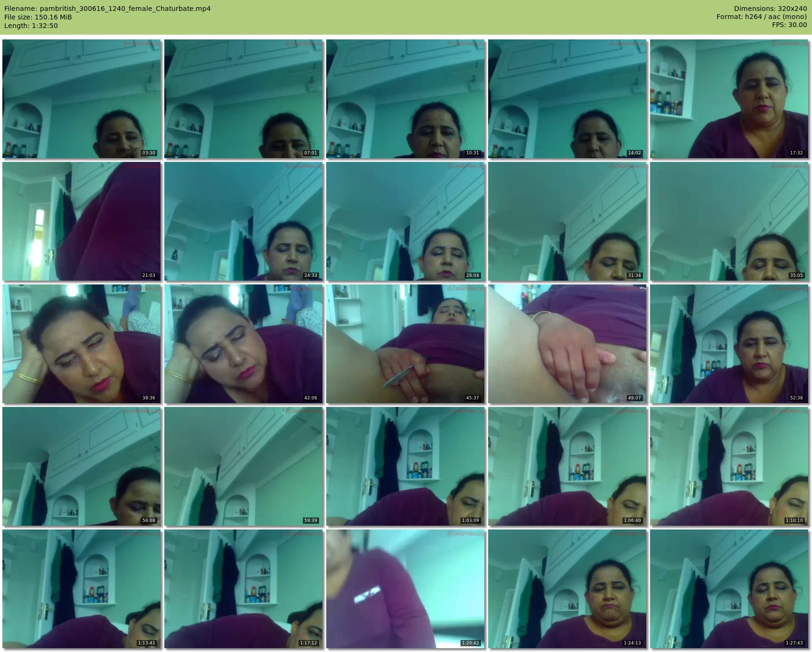This screenshot has height=652, width=812.
Task: Click the Filename text in the header
Action: (x=107, y=9)
